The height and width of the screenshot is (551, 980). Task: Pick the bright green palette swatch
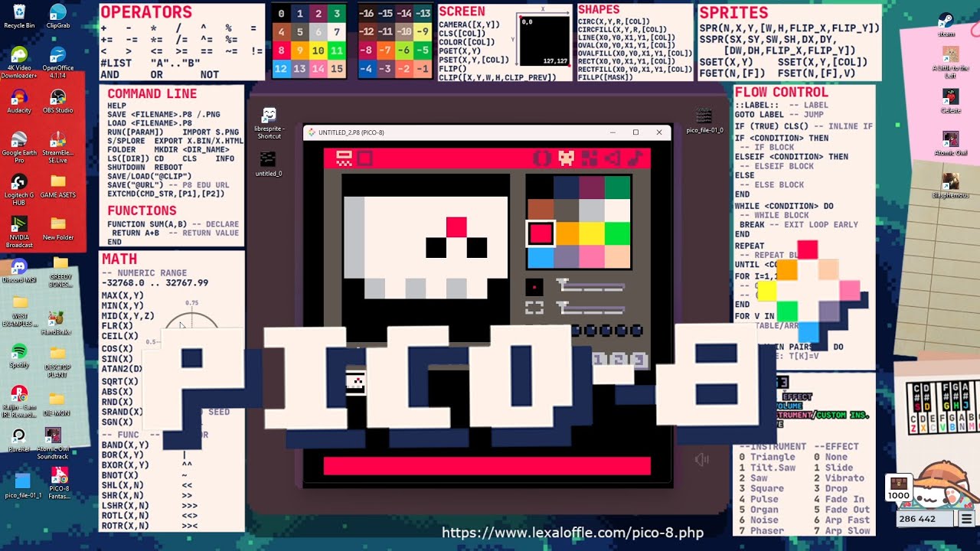(x=617, y=233)
